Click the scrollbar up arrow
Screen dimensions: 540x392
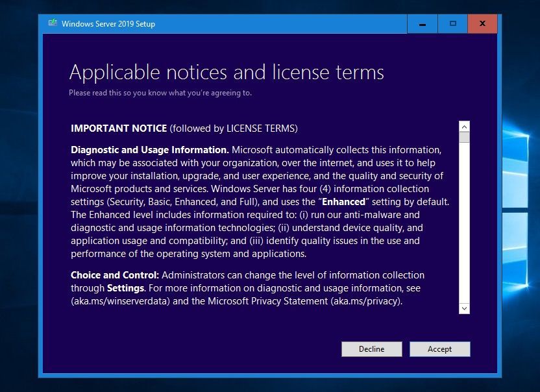464,127
